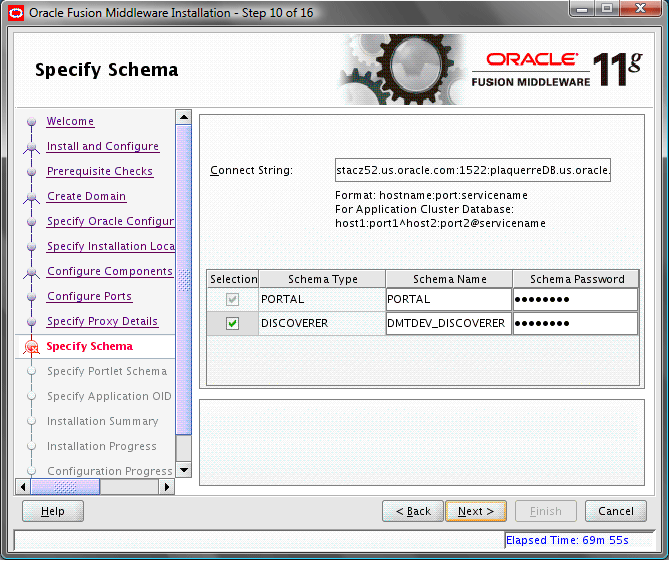
Task: Select the DISCOVERER schema type cell
Action: 322,323
